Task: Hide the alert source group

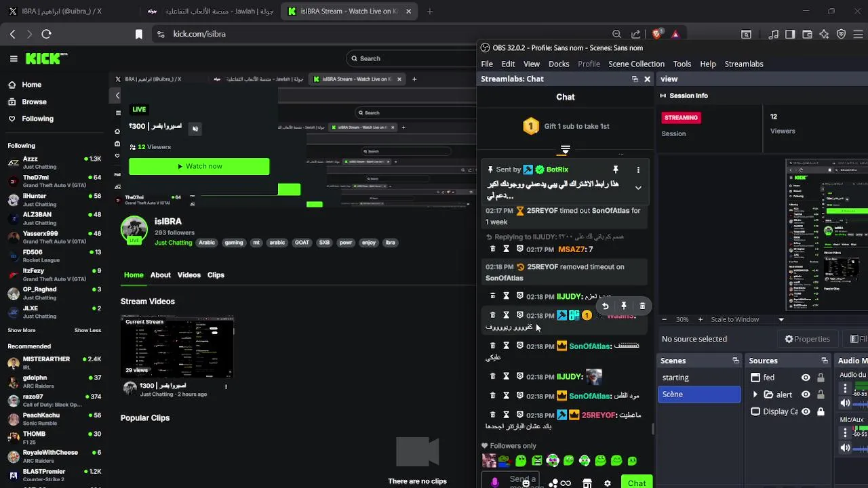Action: point(806,394)
